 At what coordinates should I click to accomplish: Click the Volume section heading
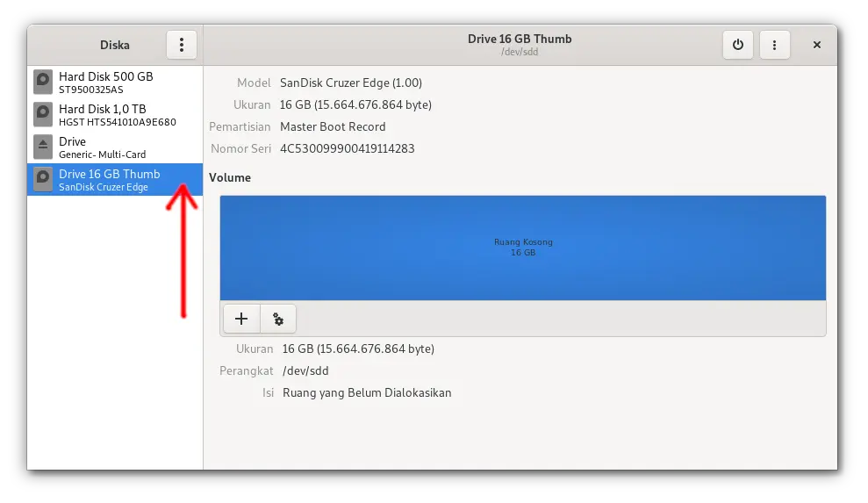tap(230, 178)
